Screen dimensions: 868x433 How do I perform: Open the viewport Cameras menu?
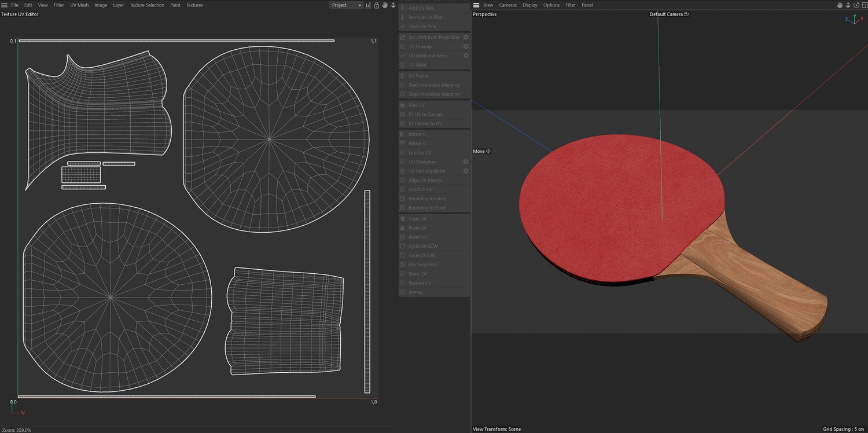(508, 5)
